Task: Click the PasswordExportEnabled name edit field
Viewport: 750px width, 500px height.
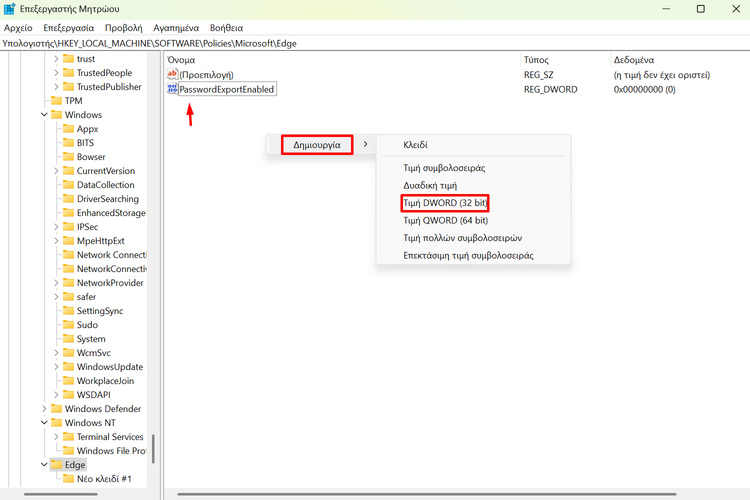Action: tap(227, 89)
